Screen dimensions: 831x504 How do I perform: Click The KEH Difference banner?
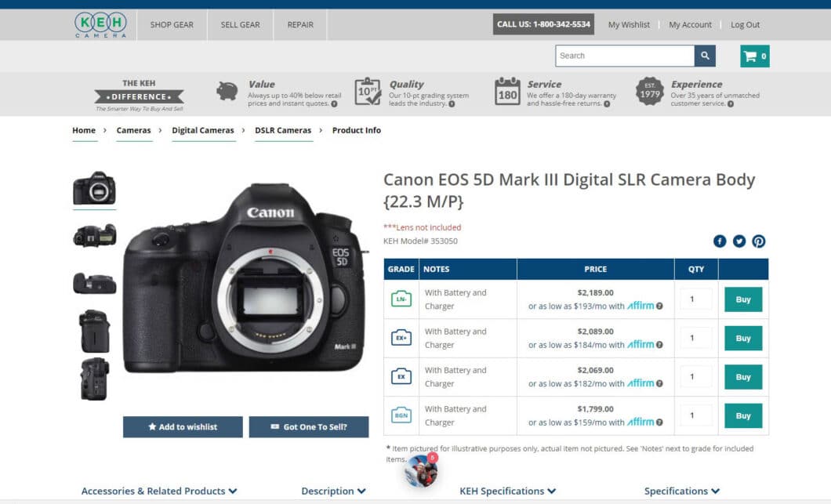[x=139, y=96]
